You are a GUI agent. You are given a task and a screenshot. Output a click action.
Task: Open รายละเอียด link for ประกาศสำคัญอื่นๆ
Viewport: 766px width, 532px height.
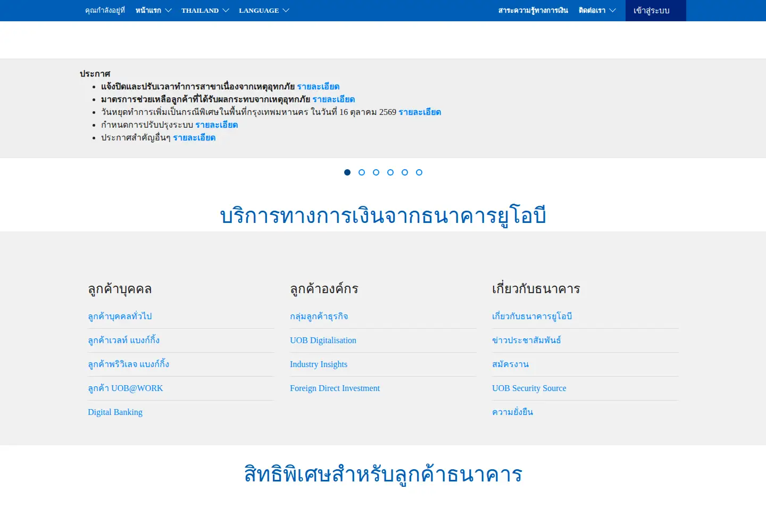tap(194, 138)
